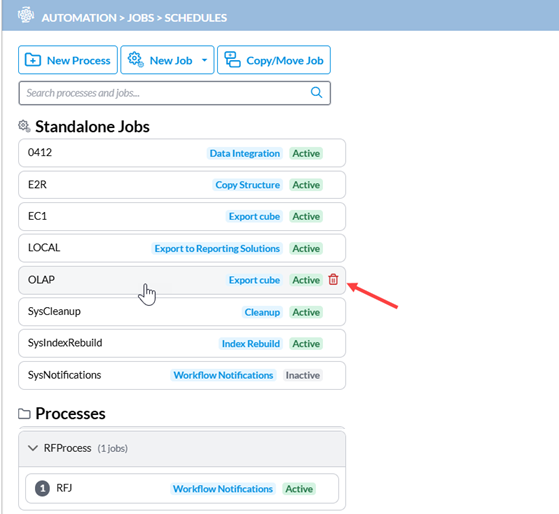Click the Processes folder icon
Image resolution: width=559 pixels, height=514 pixels.
[24, 413]
